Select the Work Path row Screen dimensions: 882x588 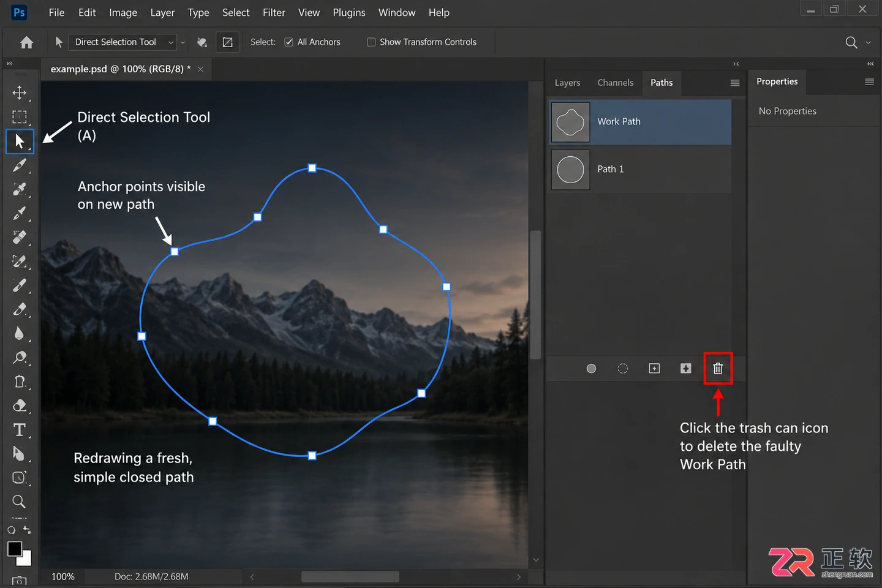pyautogui.click(x=640, y=122)
